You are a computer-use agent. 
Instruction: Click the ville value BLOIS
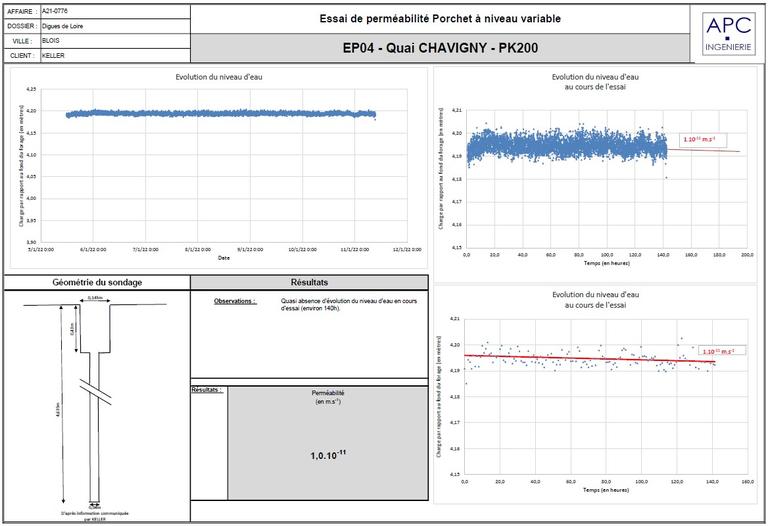point(50,41)
